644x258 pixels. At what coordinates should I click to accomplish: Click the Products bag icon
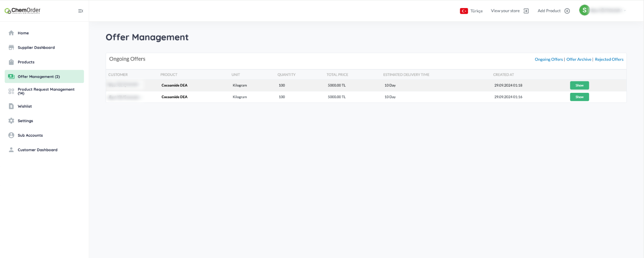click(x=11, y=62)
